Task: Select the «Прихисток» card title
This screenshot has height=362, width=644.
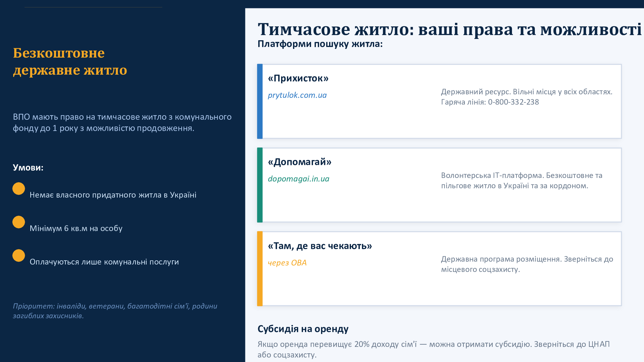Action: coord(298,78)
